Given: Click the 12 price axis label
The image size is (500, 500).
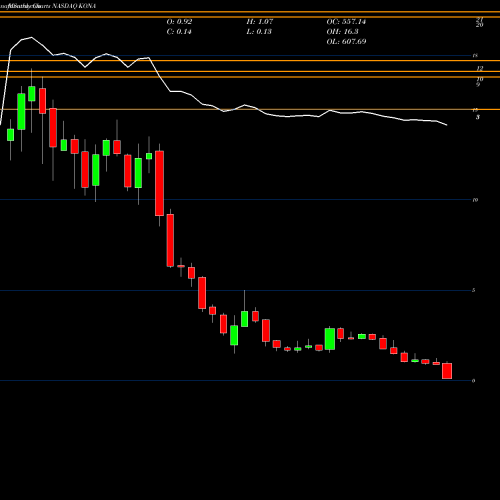Looking at the screenshot, I should [480, 68].
